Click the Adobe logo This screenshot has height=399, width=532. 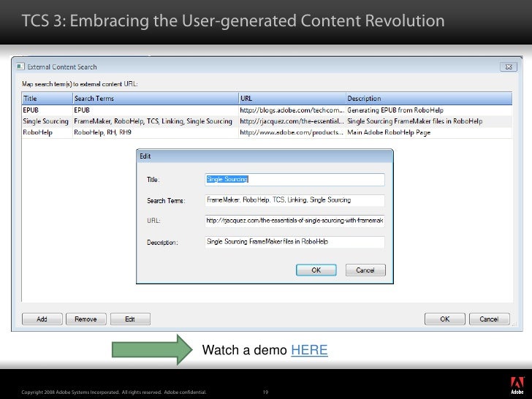(x=517, y=386)
